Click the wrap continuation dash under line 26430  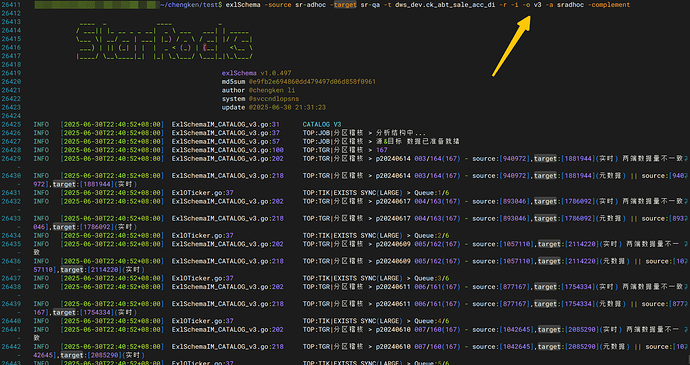pyautogui.click(x=18, y=184)
